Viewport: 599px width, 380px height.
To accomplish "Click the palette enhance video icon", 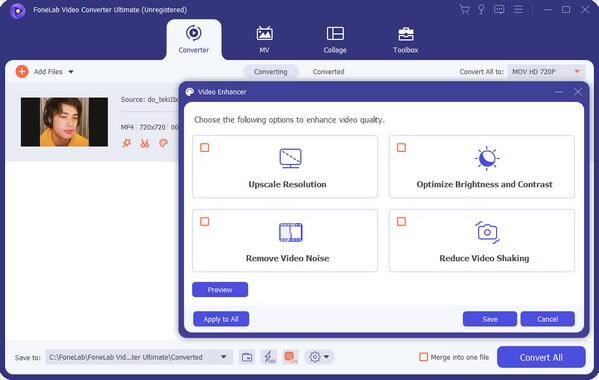I will [163, 143].
